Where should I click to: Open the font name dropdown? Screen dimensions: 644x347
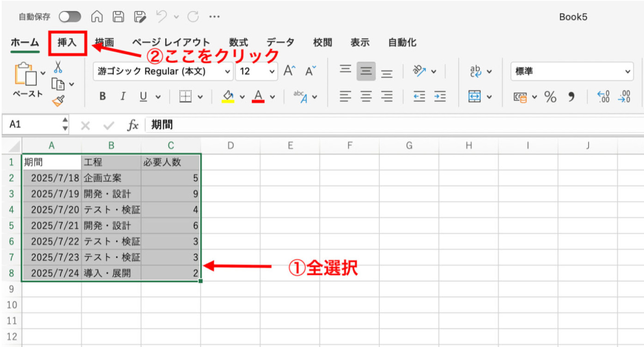click(x=226, y=72)
